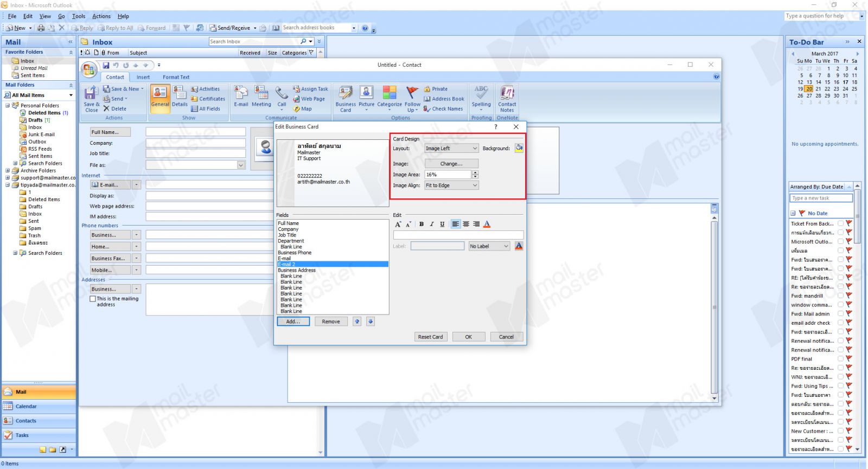Select Business Address in Fields list
Image resolution: width=868 pixels, height=469 pixels.
coord(333,270)
